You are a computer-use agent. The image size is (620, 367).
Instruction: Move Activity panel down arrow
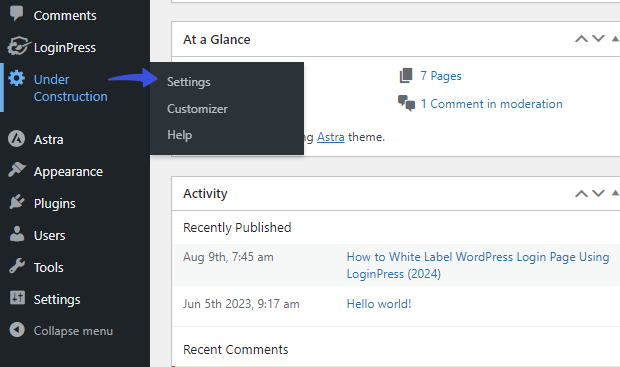[598, 193]
